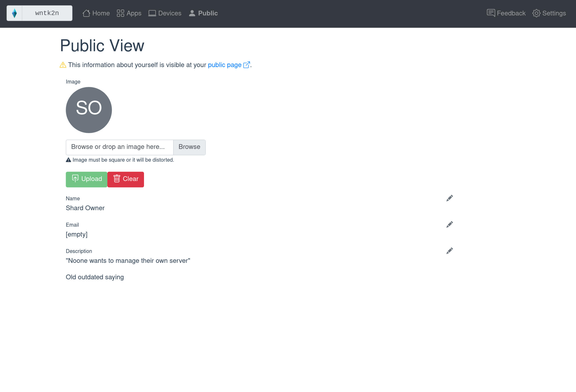Click the Settings gear icon

coord(536,13)
